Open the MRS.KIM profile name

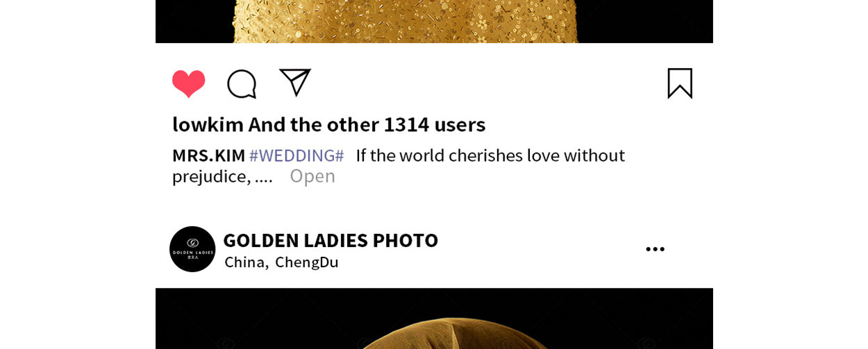click(x=209, y=155)
